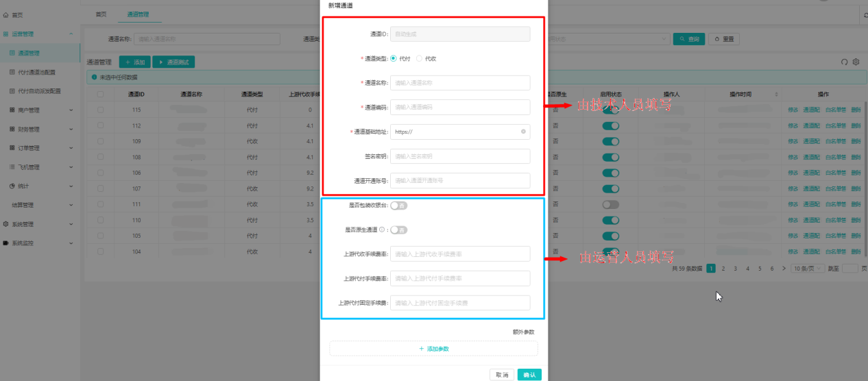
Task: Click the 确认 button in dialog
Action: click(529, 375)
